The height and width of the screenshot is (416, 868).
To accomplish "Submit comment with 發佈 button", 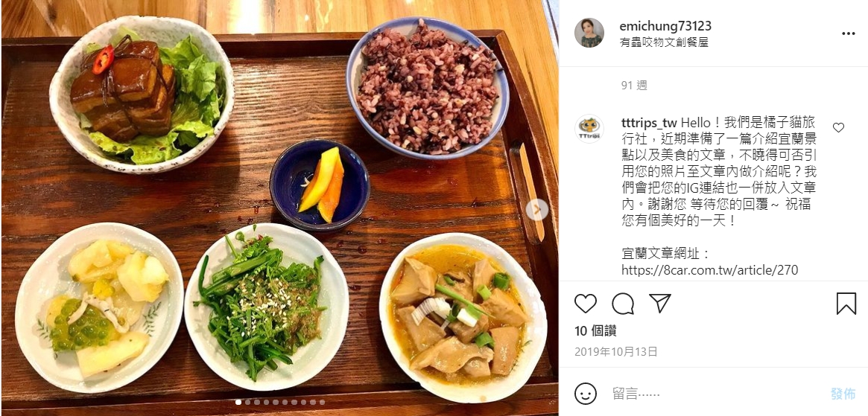I will click(843, 394).
